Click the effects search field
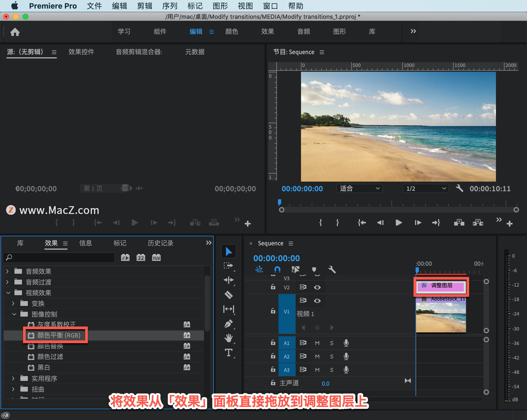This screenshot has height=420, width=527. click(59, 257)
